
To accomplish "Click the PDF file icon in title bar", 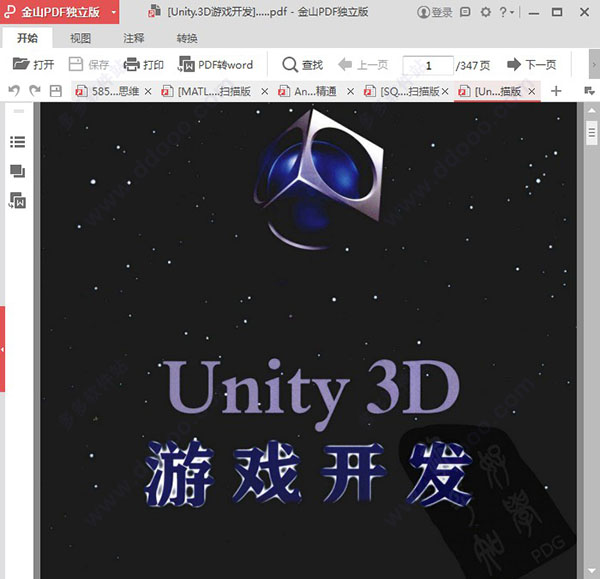I will coord(154,11).
